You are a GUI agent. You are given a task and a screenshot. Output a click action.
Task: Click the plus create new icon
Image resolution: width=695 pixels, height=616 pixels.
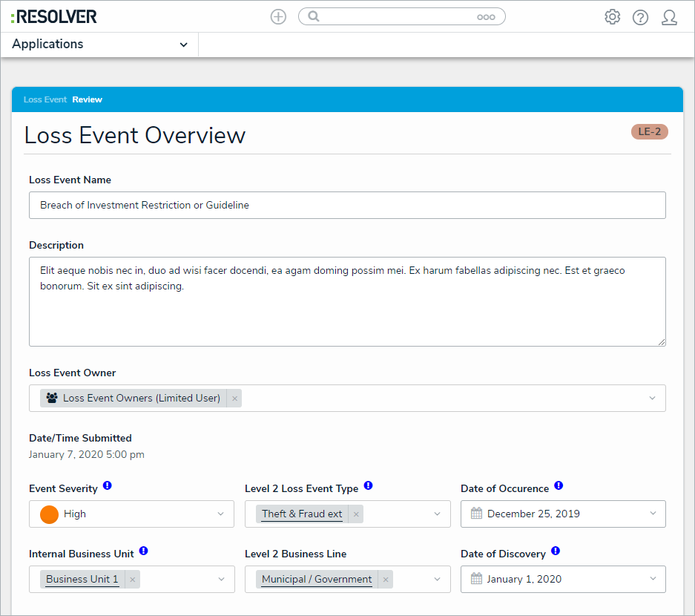point(278,17)
